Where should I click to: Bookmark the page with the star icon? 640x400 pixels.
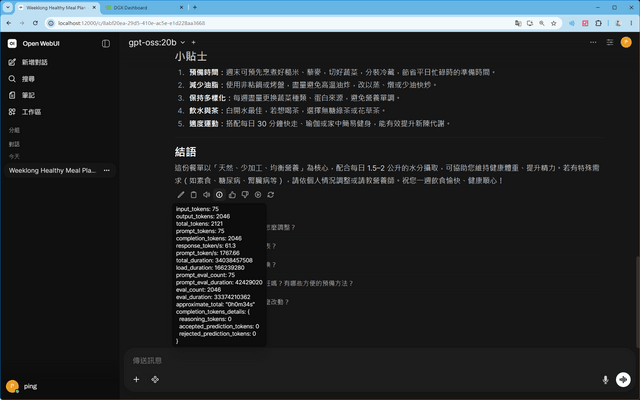click(x=553, y=23)
